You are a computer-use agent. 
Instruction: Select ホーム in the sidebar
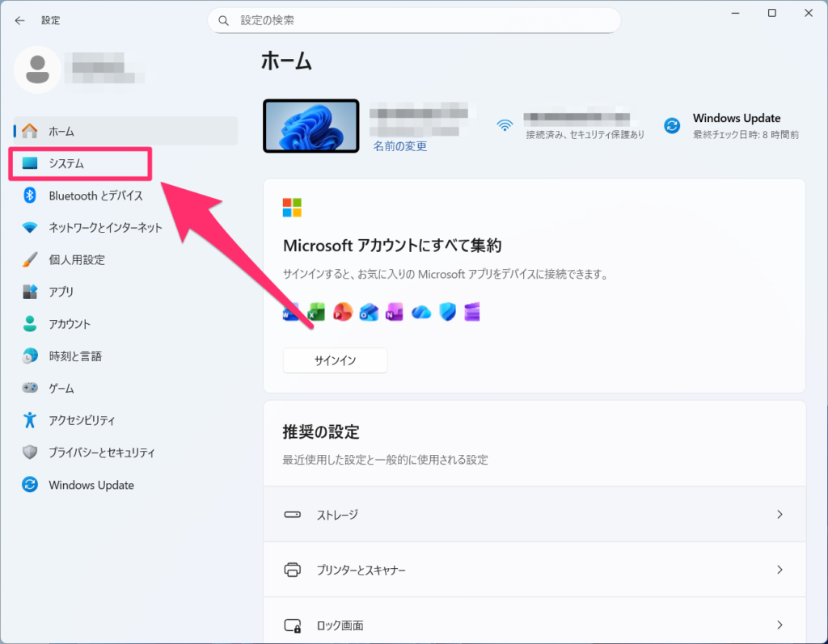pos(61,131)
